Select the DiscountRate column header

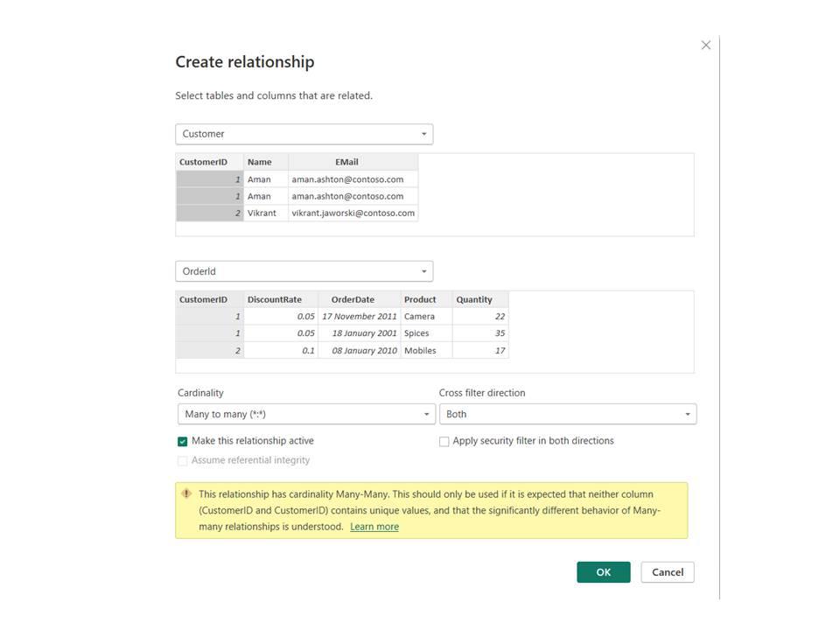pyautogui.click(x=274, y=299)
